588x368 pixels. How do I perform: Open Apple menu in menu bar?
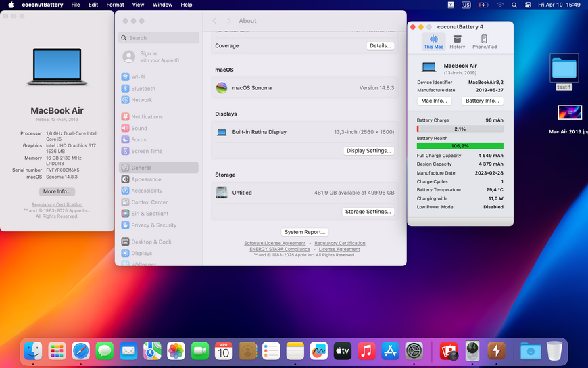click(x=11, y=5)
